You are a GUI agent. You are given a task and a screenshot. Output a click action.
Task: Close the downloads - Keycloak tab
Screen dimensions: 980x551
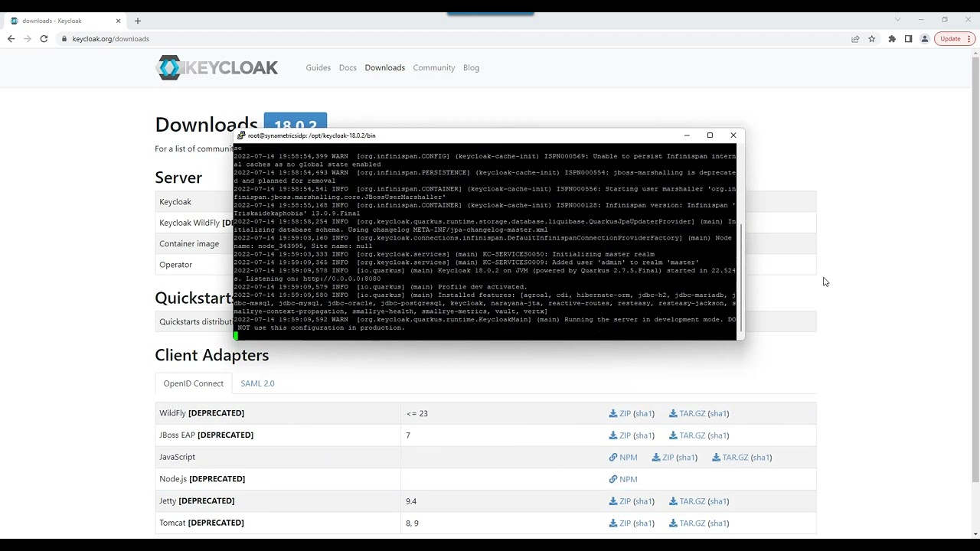pyautogui.click(x=118, y=21)
